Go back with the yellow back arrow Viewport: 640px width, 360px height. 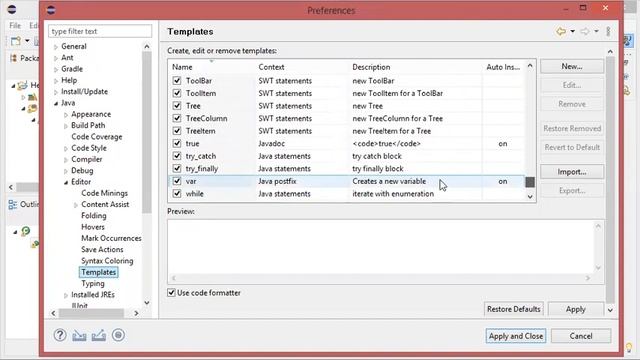(x=561, y=31)
